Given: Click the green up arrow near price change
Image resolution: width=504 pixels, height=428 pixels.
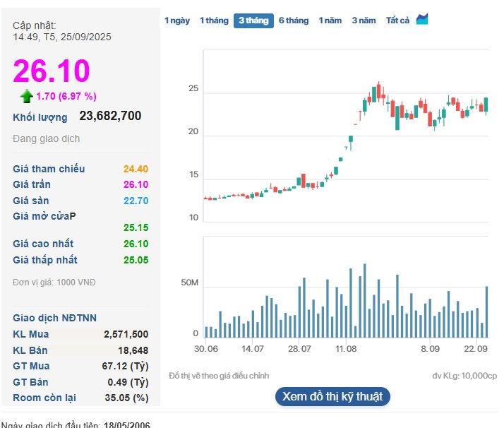Looking at the screenshot, I should 27,96.
